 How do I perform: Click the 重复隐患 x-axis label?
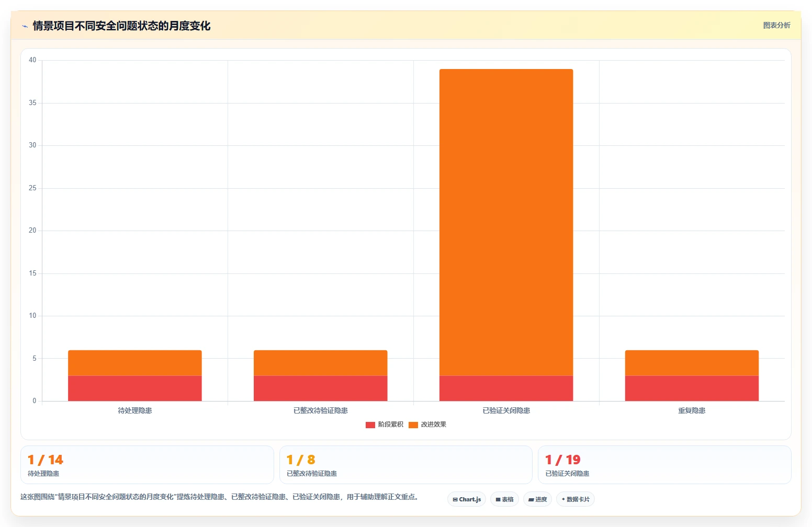click(692, 410)
